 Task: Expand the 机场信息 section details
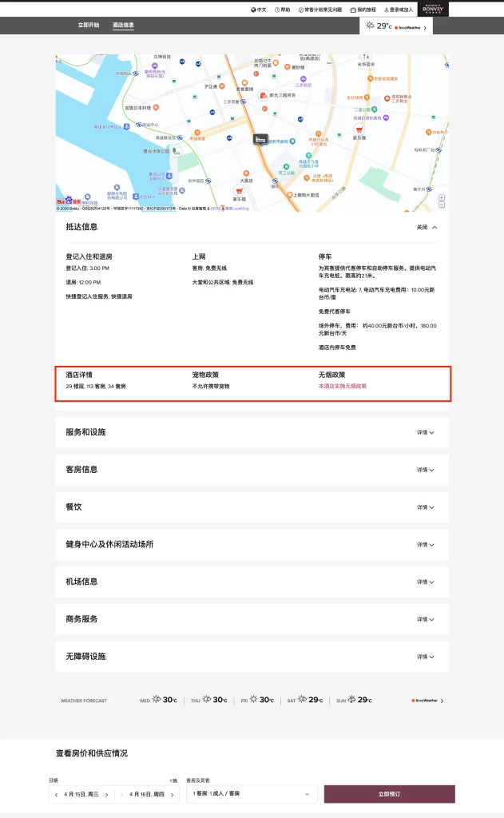pyautogui.click(x=425, y=582)
